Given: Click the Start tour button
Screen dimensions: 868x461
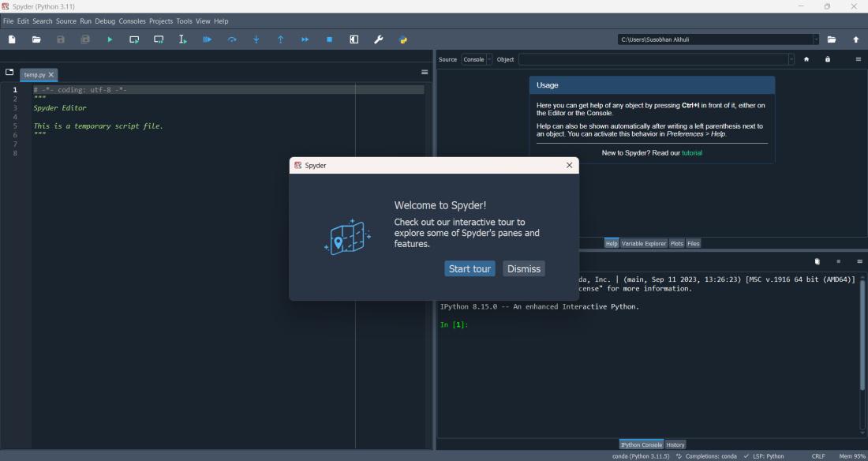Looking at the screenshot, I should click(x=470, y=268).
